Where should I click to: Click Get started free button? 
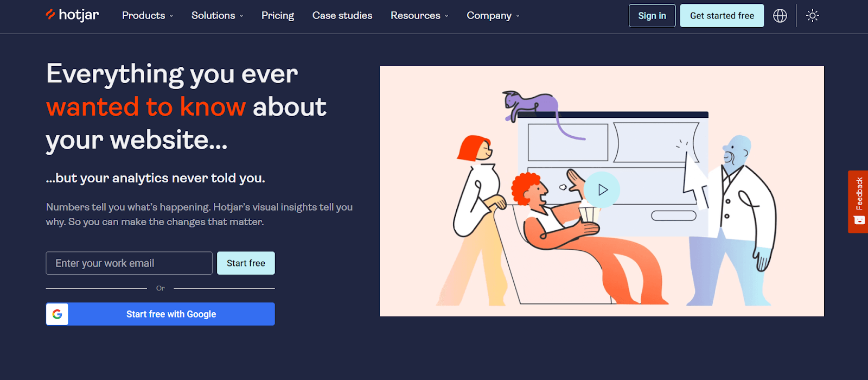[722, 16]
